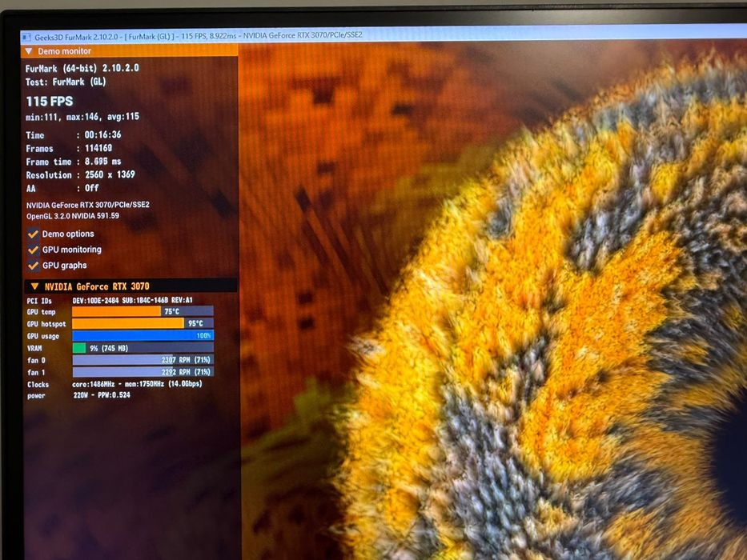Collapse the Demo monitor panel triangle

tap(29, 51)
